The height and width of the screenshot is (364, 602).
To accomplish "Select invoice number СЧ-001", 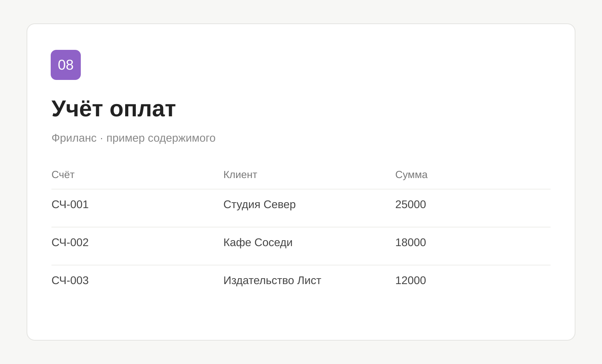I will pyautogui.click(x=70, y=205).
